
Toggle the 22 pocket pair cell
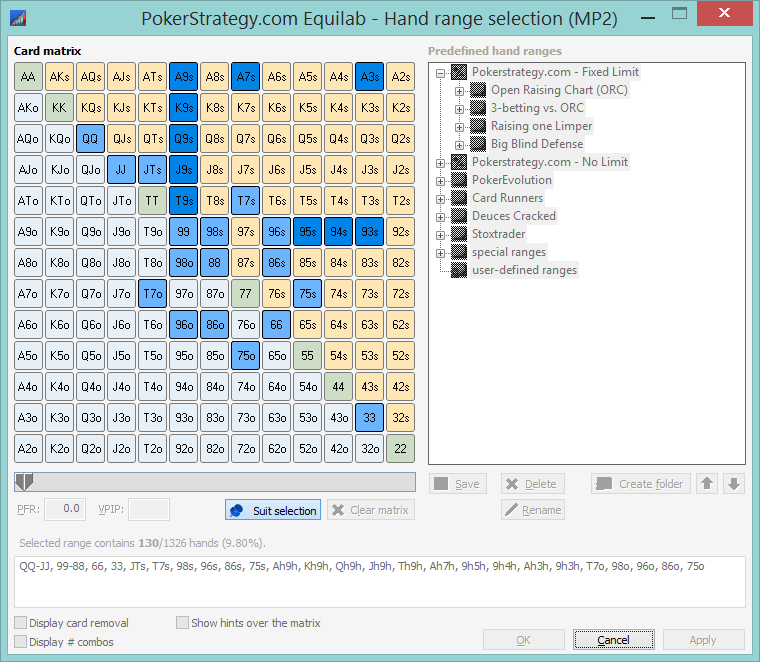400,449
